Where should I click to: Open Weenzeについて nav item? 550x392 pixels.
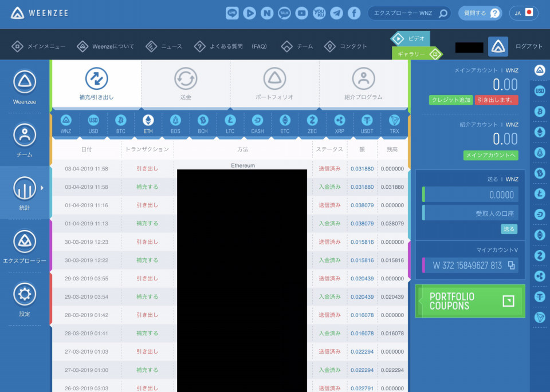105,46
